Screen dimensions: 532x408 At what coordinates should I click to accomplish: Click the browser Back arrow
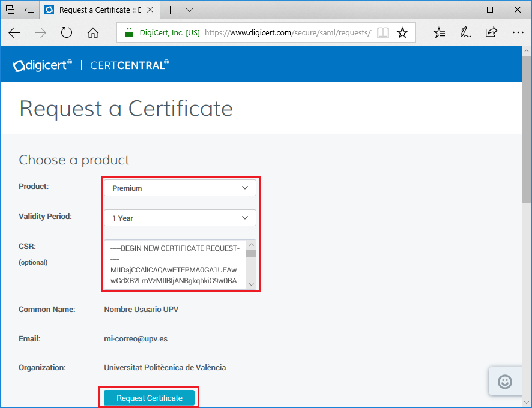(x=14, y=33)
